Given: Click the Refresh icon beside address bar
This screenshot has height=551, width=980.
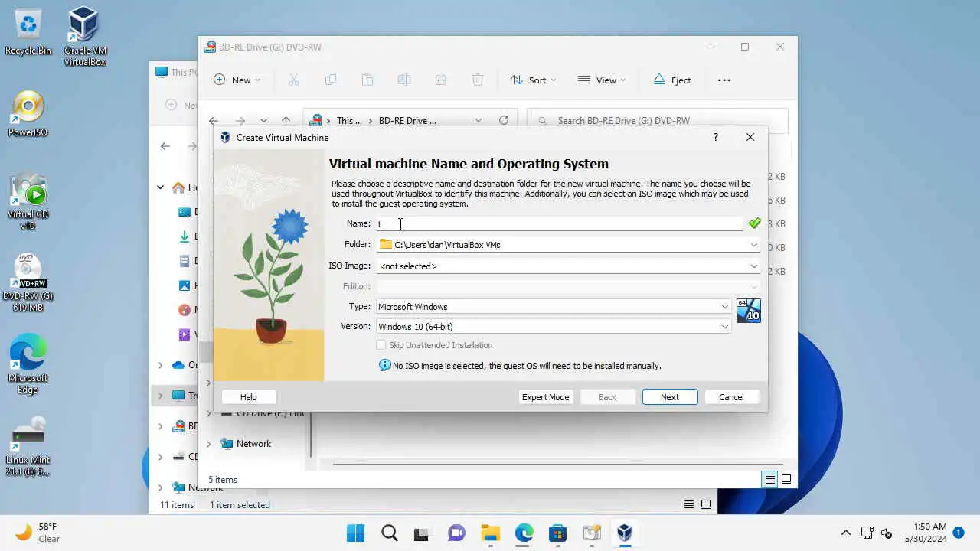Looking at the screenshot, I should [x=503, y=120].
